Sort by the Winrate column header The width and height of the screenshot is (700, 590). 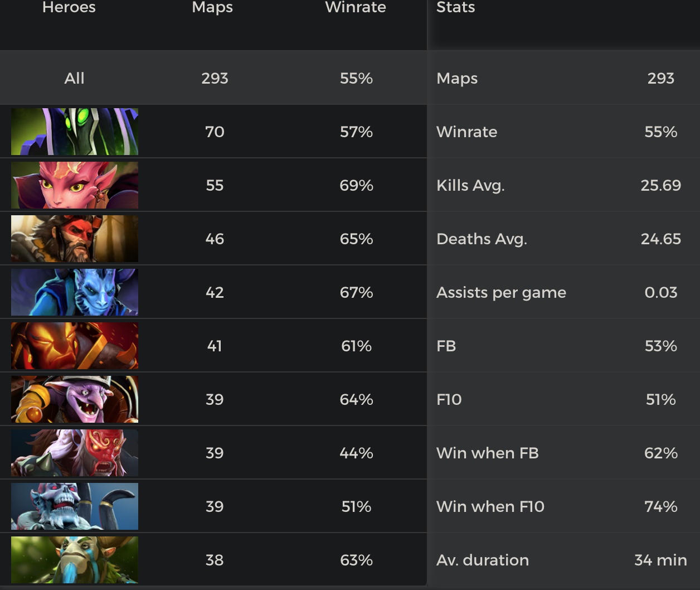(x=356, y=7)
